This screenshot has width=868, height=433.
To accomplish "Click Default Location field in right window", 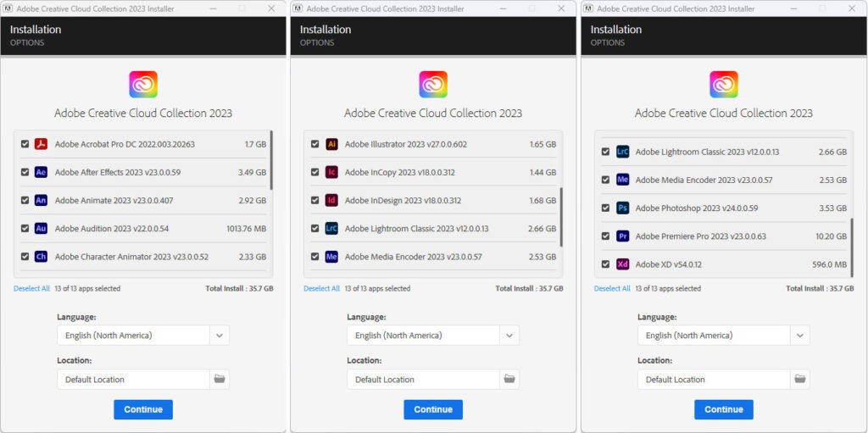I will 714,380.
